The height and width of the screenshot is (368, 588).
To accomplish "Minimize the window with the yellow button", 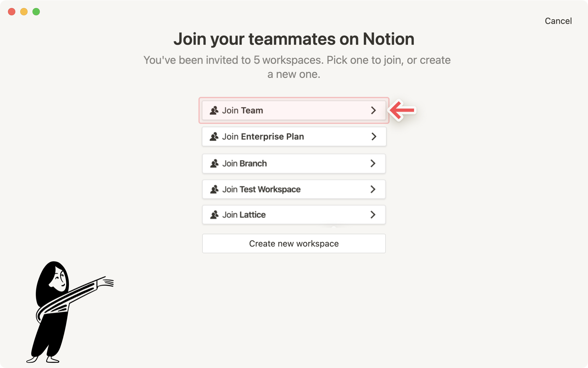I will [x=24, y=12].
